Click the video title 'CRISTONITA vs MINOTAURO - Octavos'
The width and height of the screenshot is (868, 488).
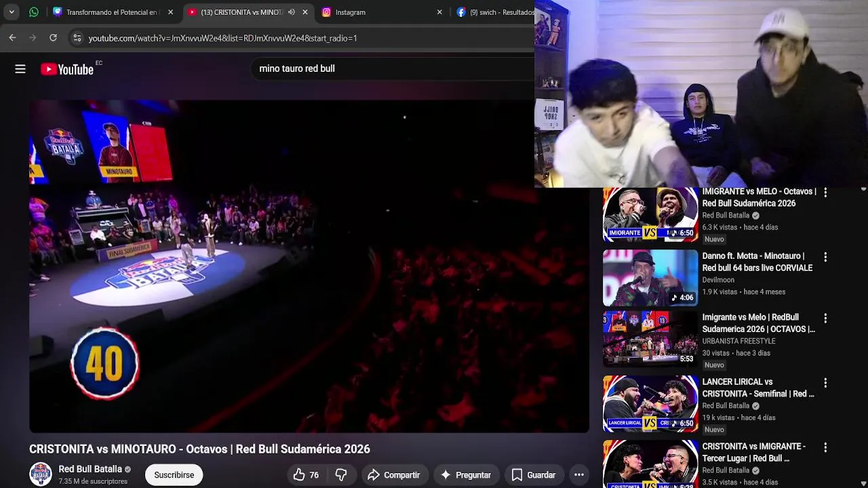(199, 449)
